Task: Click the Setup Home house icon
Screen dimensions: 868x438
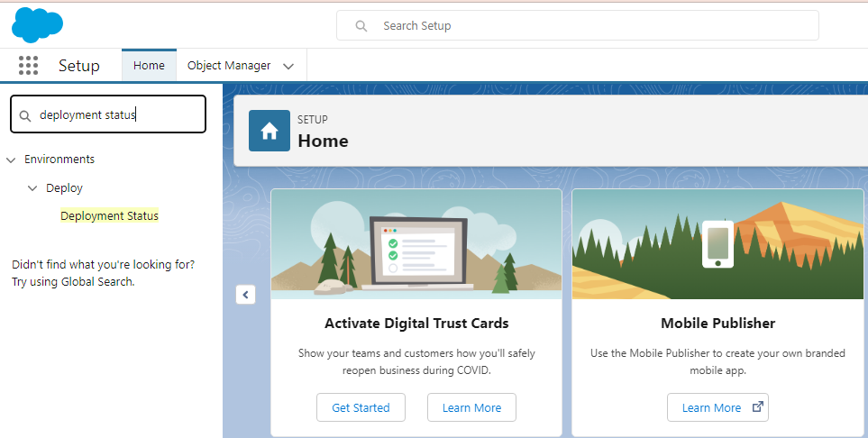Action: pos(270,131)
